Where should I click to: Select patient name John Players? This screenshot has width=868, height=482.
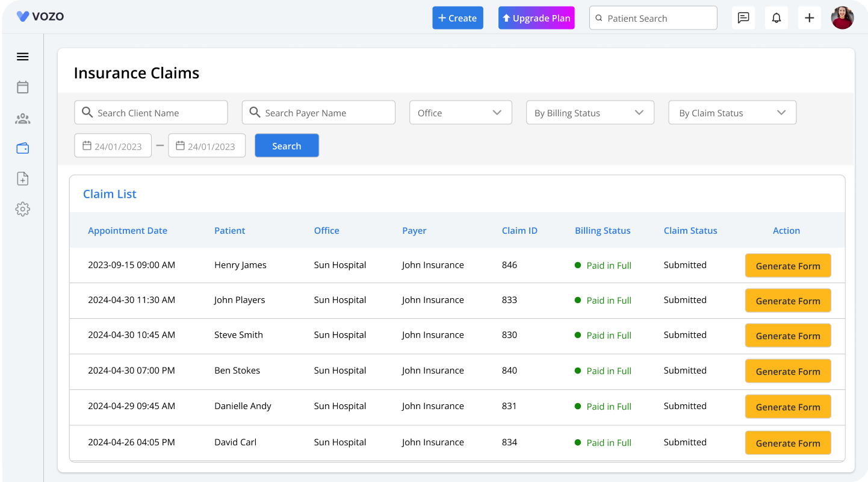(x=240, y=300)
